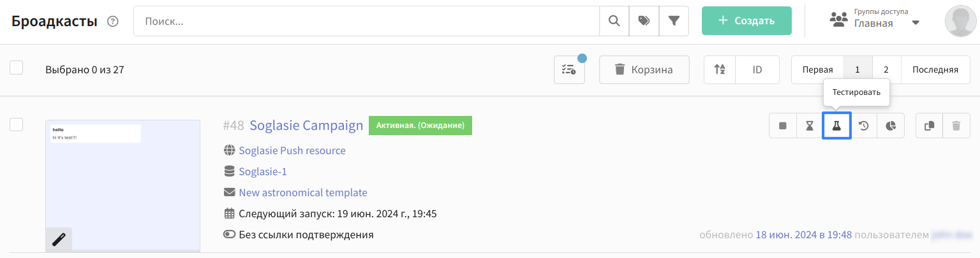980x258 pixels.
Task: Duplicate campaign with the copy icon
Action: [929, 126]
